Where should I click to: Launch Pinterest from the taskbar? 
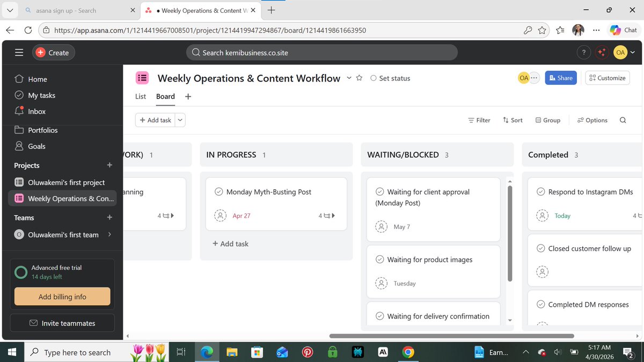tap(307, 352)
